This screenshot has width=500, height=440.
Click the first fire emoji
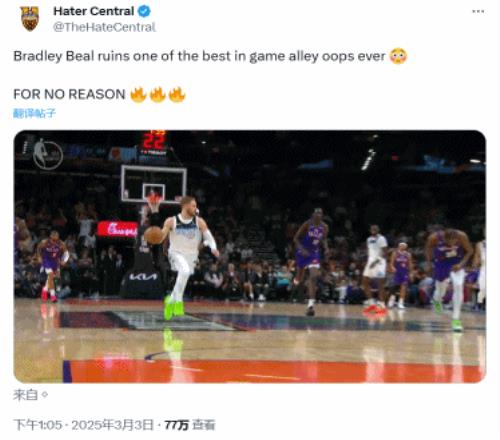(138, 94)
